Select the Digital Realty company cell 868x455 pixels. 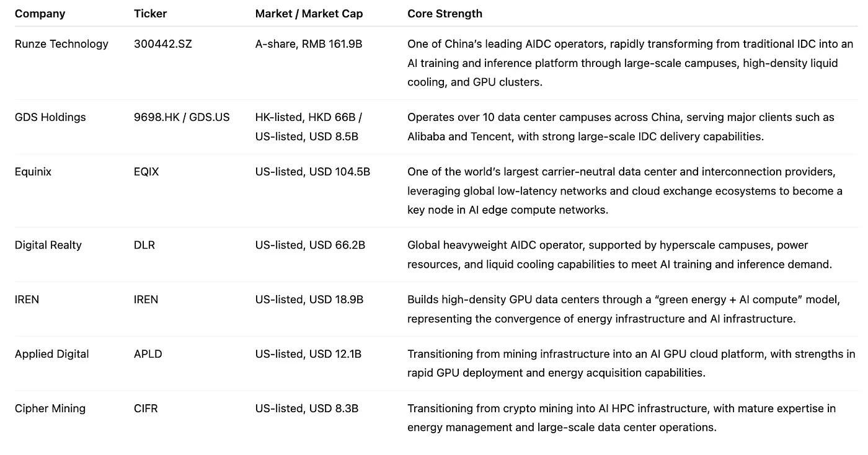(48, 245)
